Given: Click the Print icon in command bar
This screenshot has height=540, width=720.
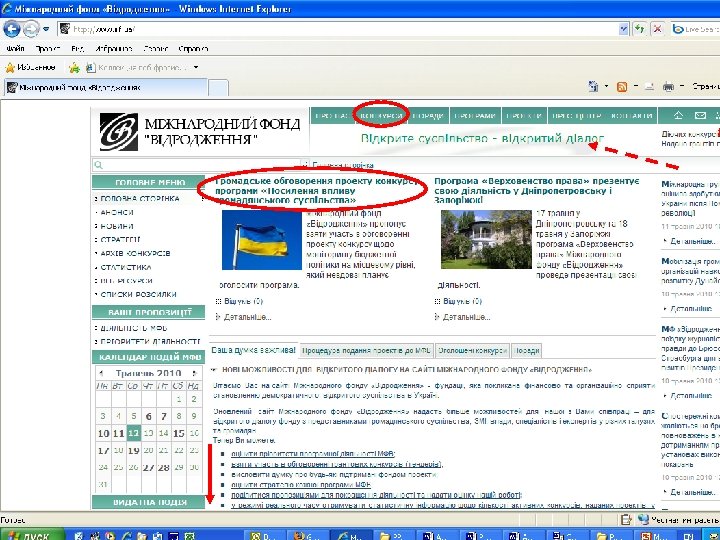Looking at the screenshot, I should (x=668, y=86).
